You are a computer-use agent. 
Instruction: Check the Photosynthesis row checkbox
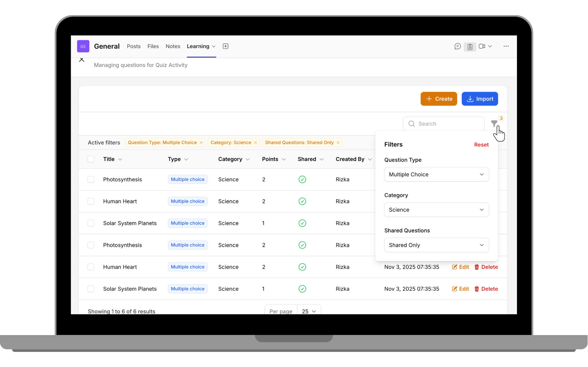tap(91, 179)
